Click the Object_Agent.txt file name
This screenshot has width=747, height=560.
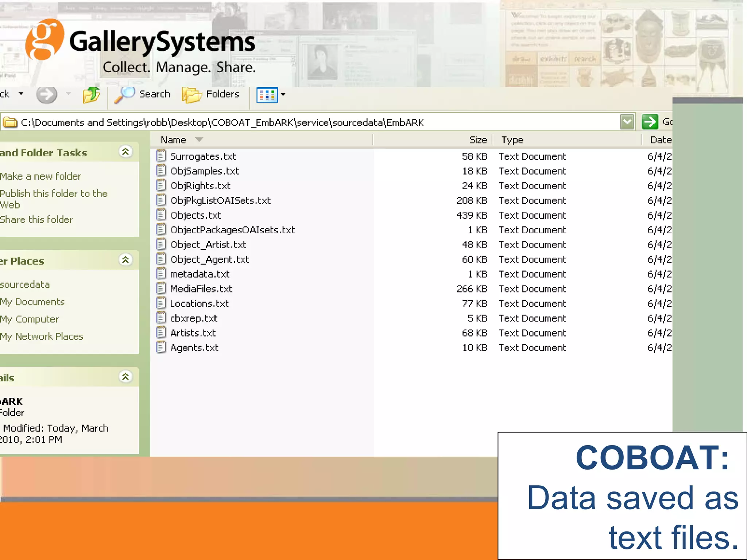210,260
